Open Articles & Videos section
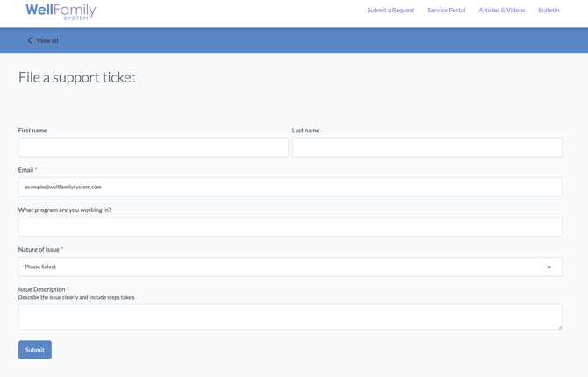Screen dimensions: 588x377 [x=502, y=11]
